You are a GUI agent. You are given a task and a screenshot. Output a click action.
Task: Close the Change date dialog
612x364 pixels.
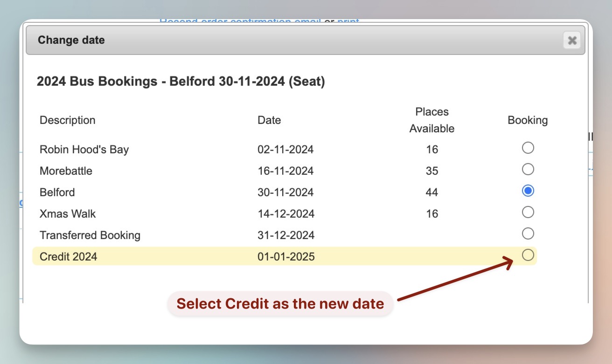pos(572,41)
